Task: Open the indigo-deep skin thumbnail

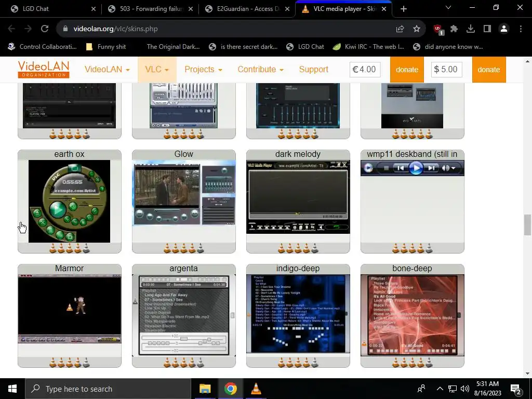Action: point(298,314)
